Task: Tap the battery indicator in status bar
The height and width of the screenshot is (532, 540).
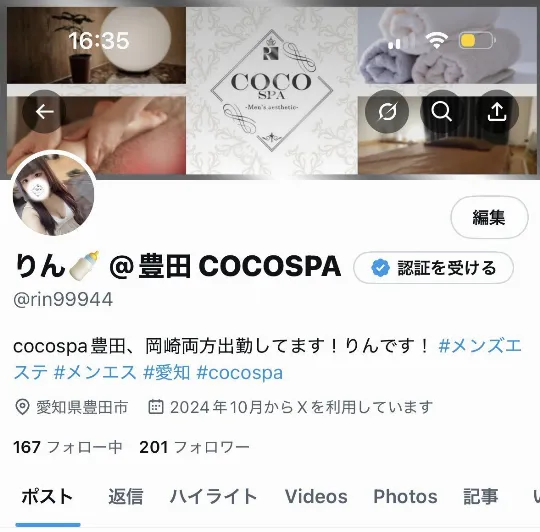Action: 477,41
